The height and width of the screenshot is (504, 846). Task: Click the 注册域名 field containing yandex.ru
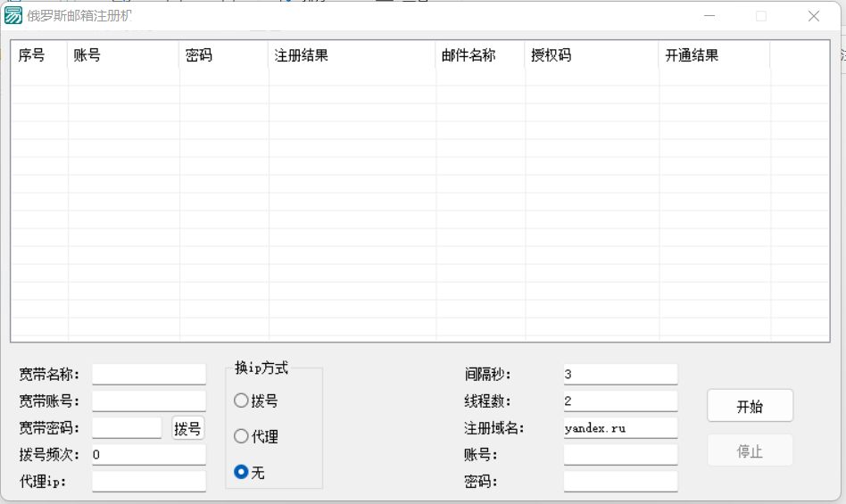619,428
